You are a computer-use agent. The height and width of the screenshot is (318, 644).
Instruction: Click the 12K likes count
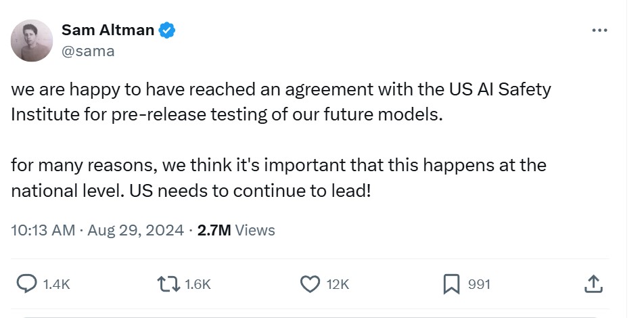pos(338,285)
